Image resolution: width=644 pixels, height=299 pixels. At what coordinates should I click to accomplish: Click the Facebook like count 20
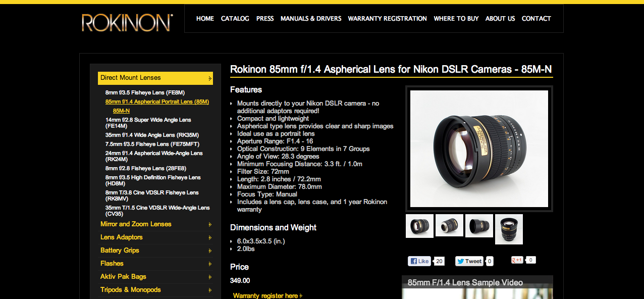click(440, 261)
